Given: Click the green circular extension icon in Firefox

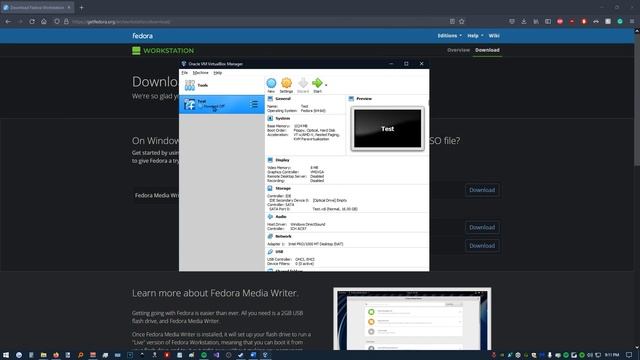Looking at the screenshot, I should click(620, 21).
